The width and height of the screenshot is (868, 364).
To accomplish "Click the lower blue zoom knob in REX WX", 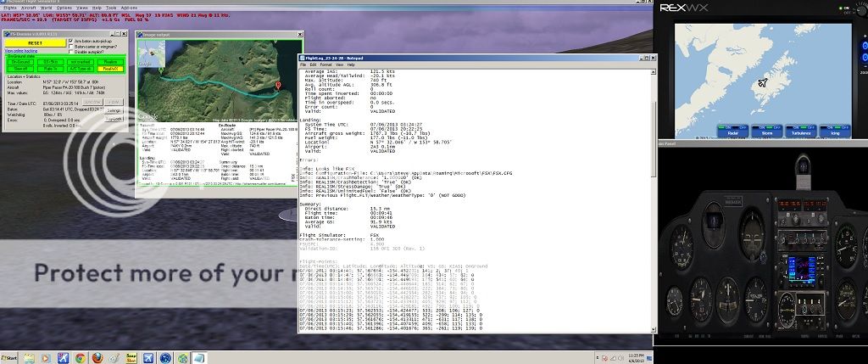I will point(864,58).
